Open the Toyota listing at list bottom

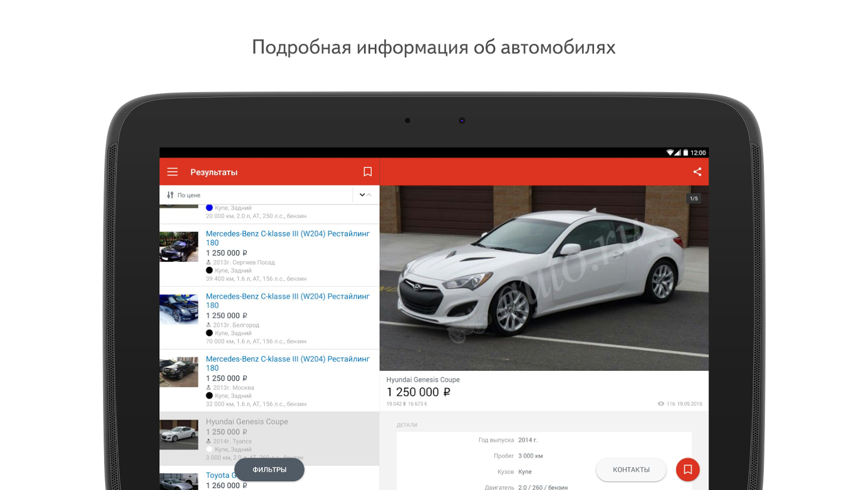(x=269, y=478)
